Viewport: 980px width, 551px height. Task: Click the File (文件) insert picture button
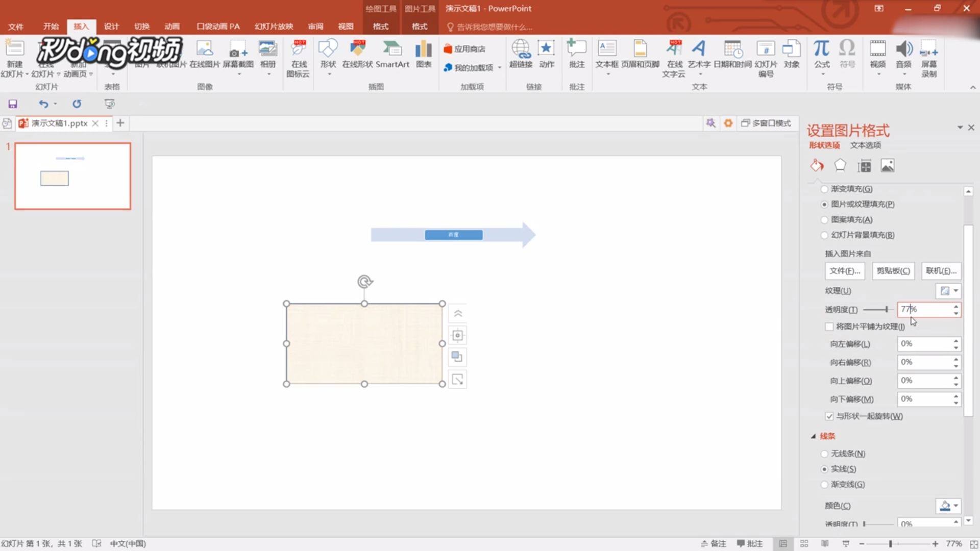tap(845, 271)
